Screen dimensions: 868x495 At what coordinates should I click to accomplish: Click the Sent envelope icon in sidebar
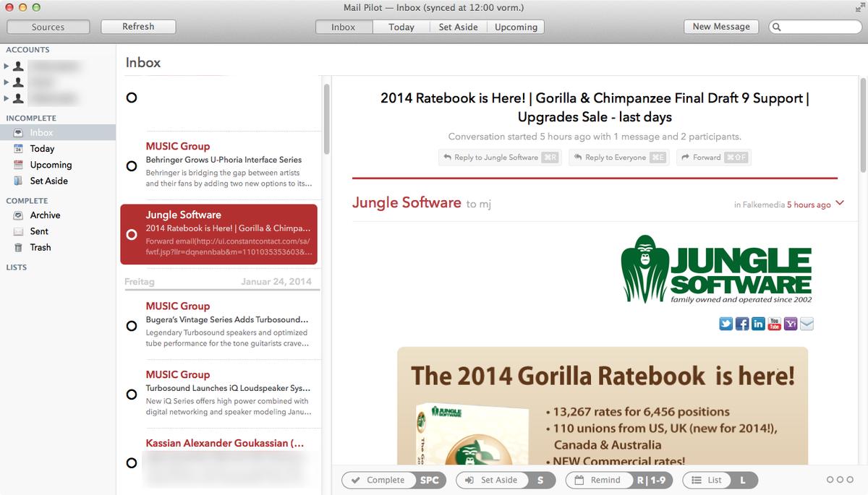(x=19, y=231)
